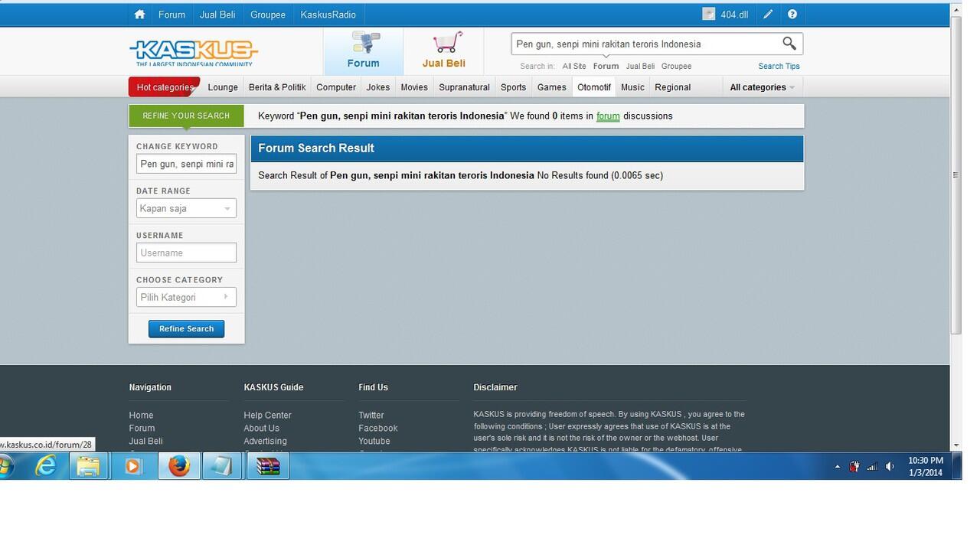Open Windows Media Player on taskbar

[x=133, y=465]
